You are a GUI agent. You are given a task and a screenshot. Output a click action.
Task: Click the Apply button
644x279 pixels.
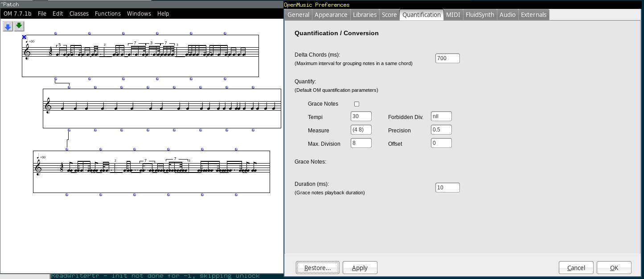360,268
